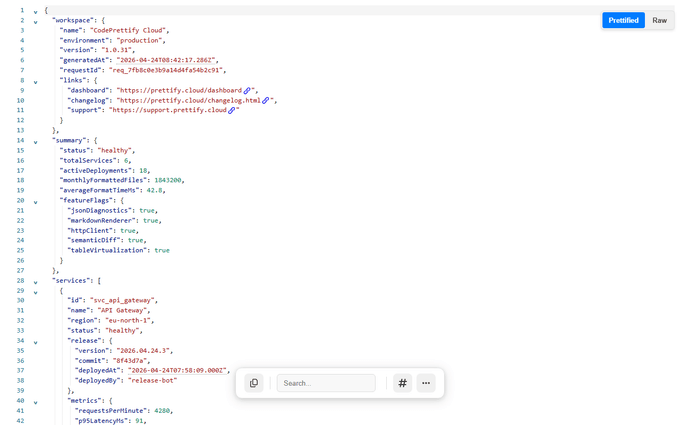Click the release version "2026.04.24.3" value

coord(143,350)
